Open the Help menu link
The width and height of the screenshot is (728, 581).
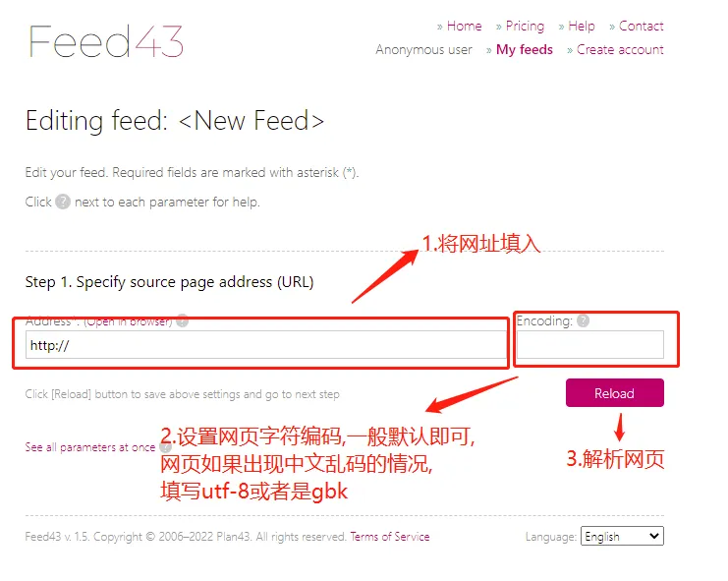coord(582,26)
